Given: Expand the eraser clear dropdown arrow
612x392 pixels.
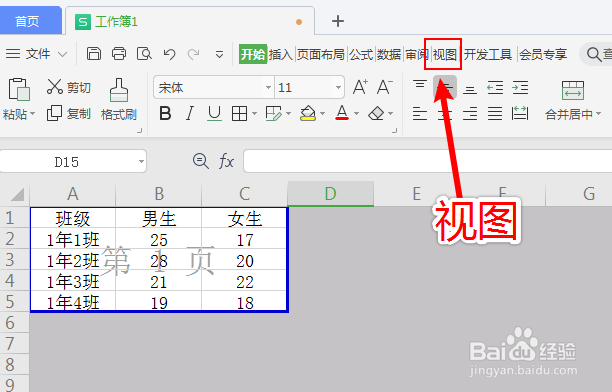Looking at the screenshot, I should point(391,114).
